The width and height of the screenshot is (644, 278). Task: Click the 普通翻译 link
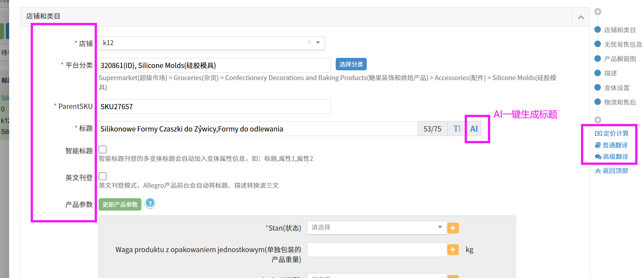pos(612,145)
